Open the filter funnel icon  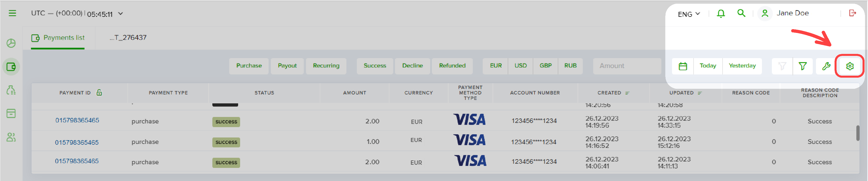click(x=802, y=66)
